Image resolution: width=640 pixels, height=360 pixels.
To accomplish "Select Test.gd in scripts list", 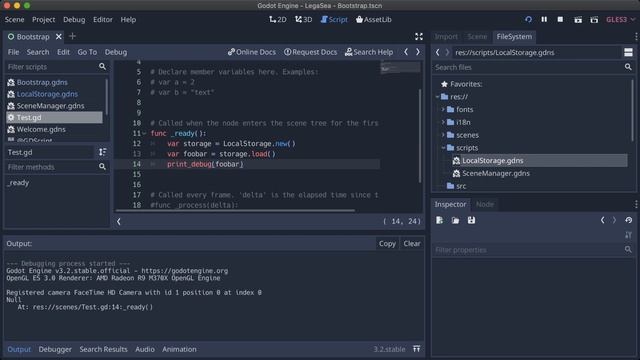I will pyautogui.click(x=54, y=118).
